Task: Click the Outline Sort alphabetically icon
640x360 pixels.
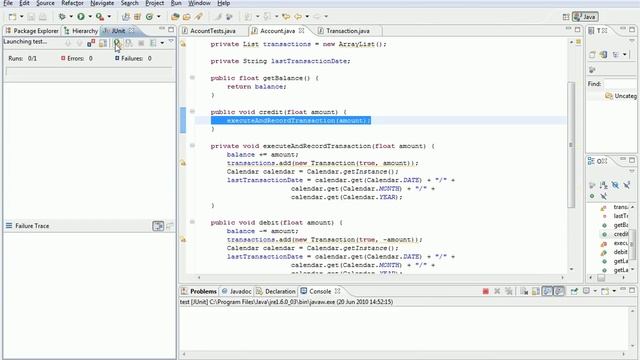Action: [604, 185]
